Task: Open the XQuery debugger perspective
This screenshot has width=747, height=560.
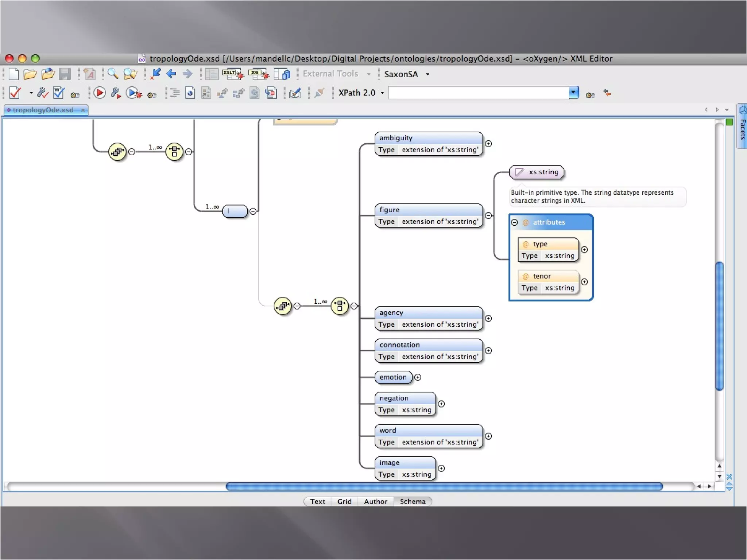Action: pyautogui.click(x=258, y=74)
